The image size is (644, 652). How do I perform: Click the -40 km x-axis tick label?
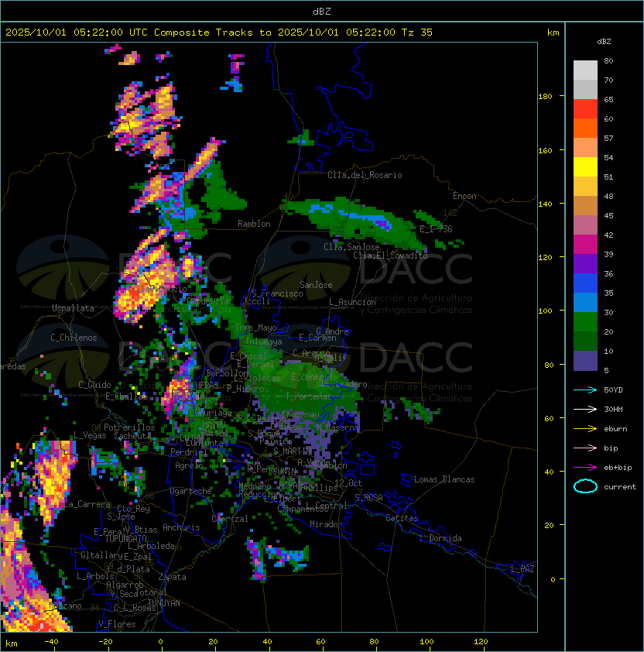[51, 642]
